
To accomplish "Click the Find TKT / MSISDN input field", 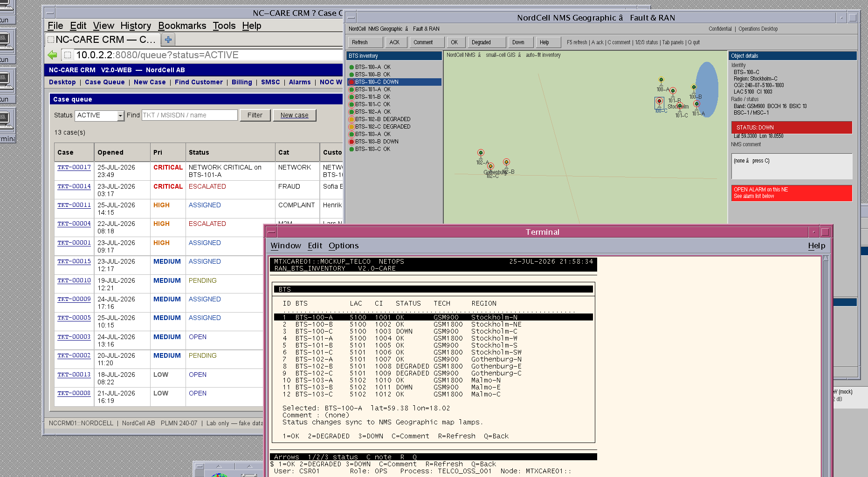I will 189,115.
